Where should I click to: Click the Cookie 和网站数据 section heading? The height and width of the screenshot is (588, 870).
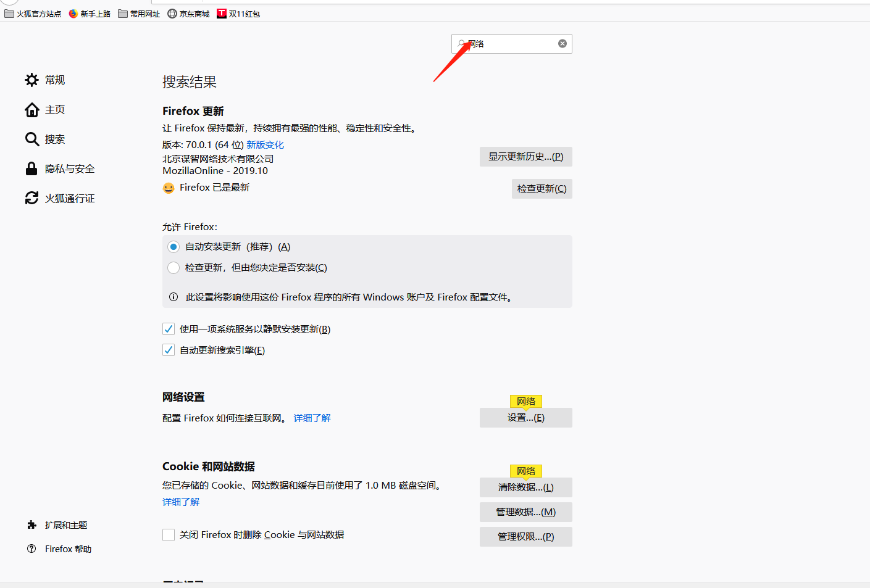click(209, 466)
